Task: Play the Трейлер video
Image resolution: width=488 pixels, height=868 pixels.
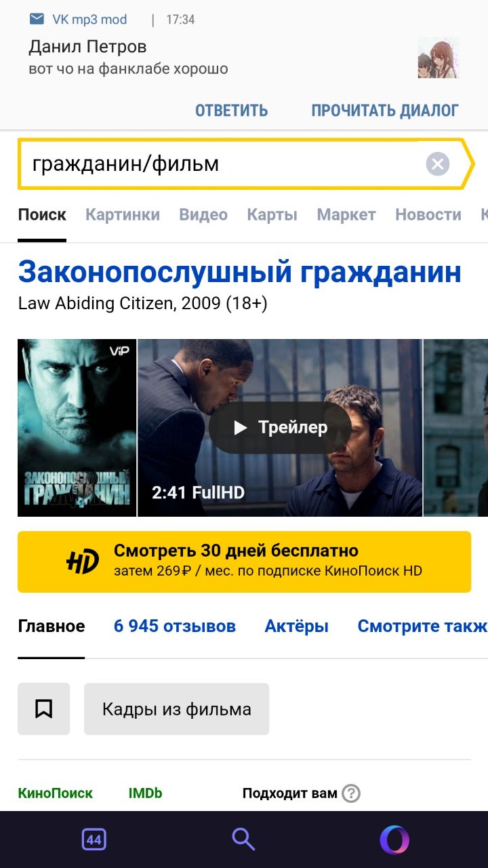Action: (280, 427)
